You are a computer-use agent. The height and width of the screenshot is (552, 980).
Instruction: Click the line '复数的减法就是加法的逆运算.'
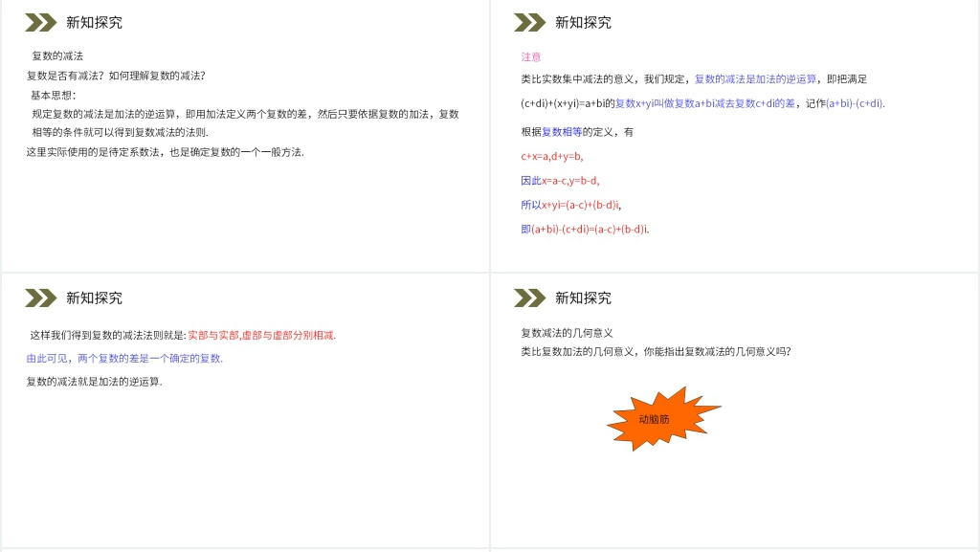[x=95, y=382]
